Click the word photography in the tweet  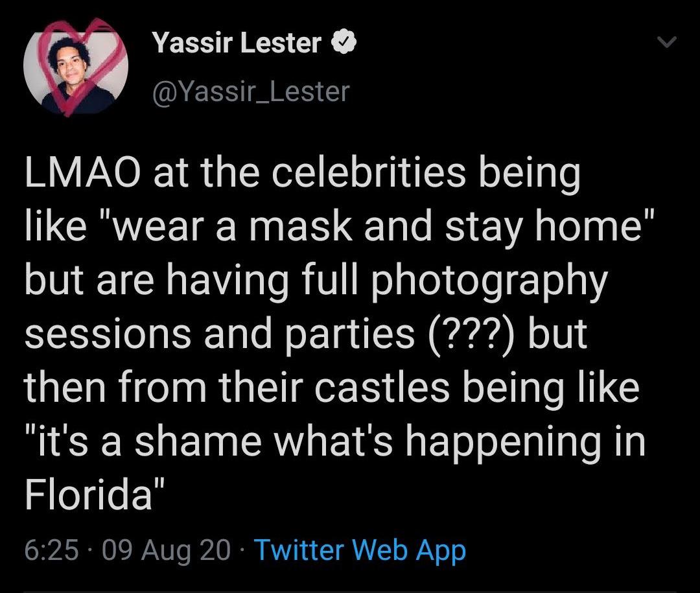tap(489, 281)
